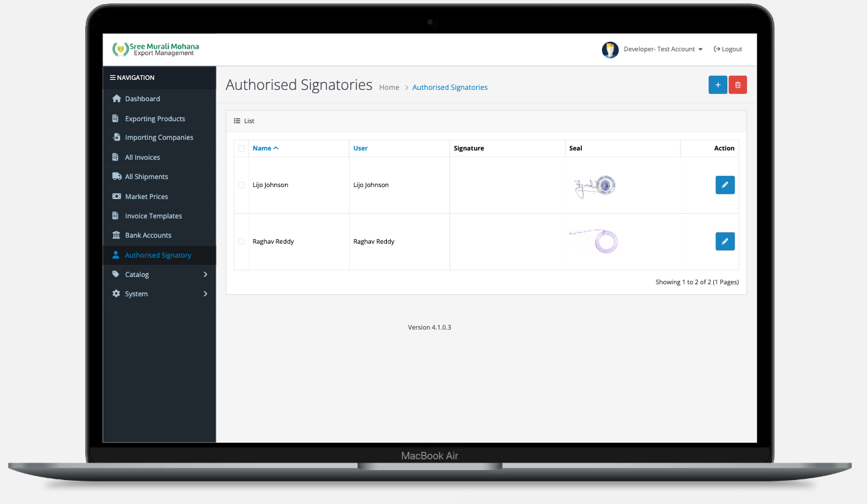Toggle the select-all checkbox in table header
This screenshot has width=867, height=504.
click(241, 148)
